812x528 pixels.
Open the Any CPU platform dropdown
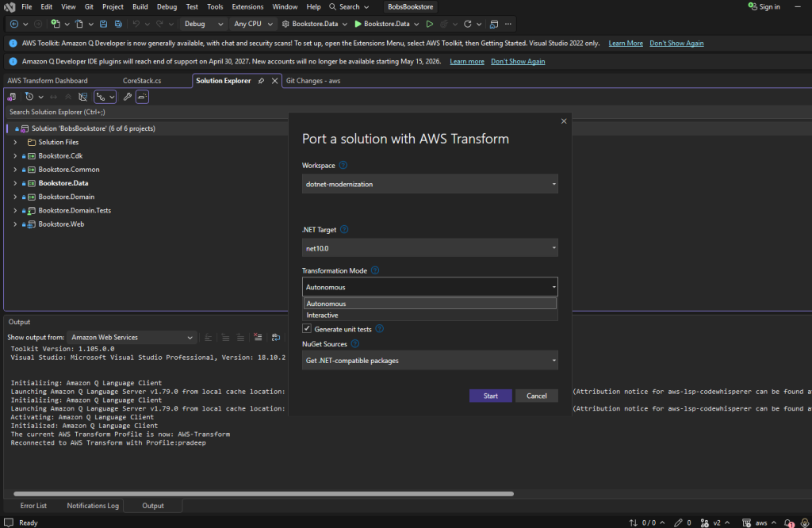(253, 24)
